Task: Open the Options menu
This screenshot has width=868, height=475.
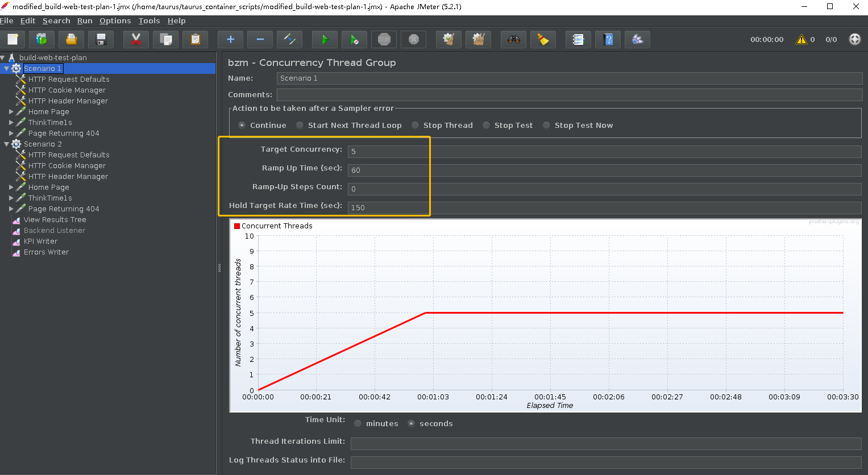Action: point(115,20)
